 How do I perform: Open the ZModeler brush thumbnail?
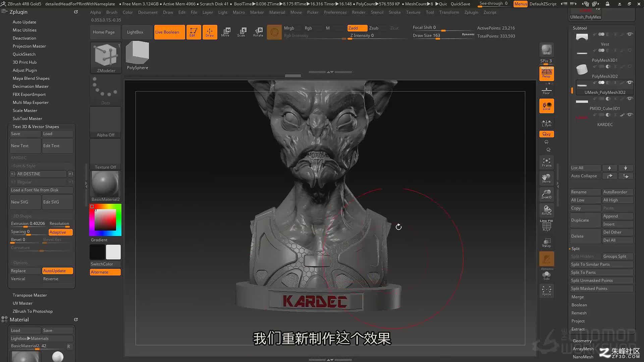(x=106, y=58)
